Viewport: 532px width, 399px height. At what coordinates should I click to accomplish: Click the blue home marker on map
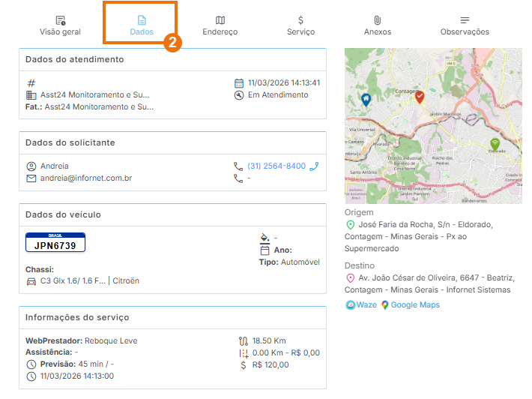(x=365, y=99)
